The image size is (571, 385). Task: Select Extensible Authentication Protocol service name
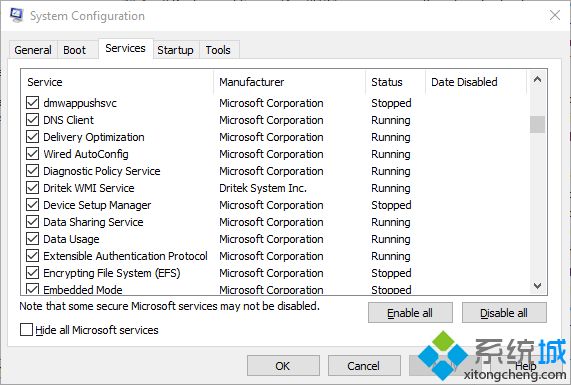(125, 256)
